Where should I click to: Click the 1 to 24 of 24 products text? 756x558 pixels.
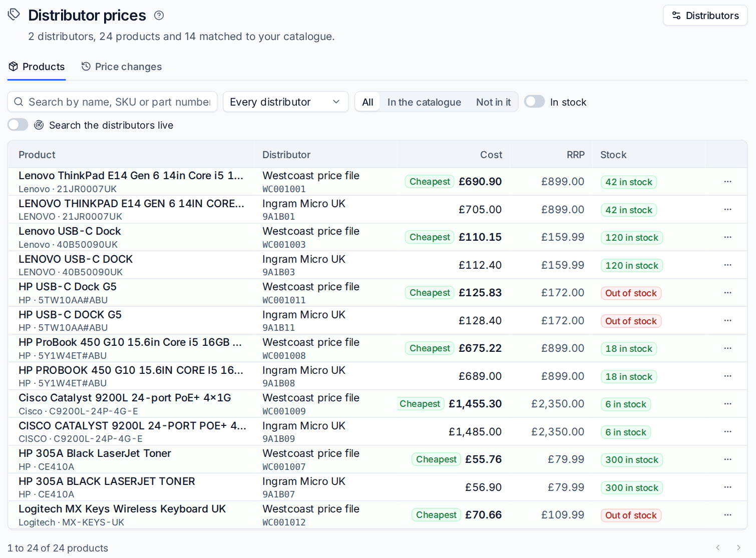click(x=58, y=548)
